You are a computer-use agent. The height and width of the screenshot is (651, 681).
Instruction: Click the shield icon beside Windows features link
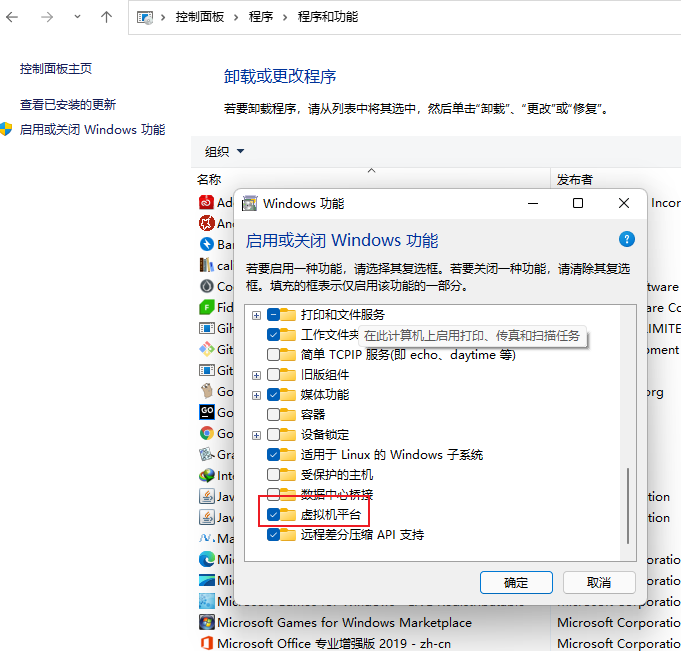coord(6,129)
